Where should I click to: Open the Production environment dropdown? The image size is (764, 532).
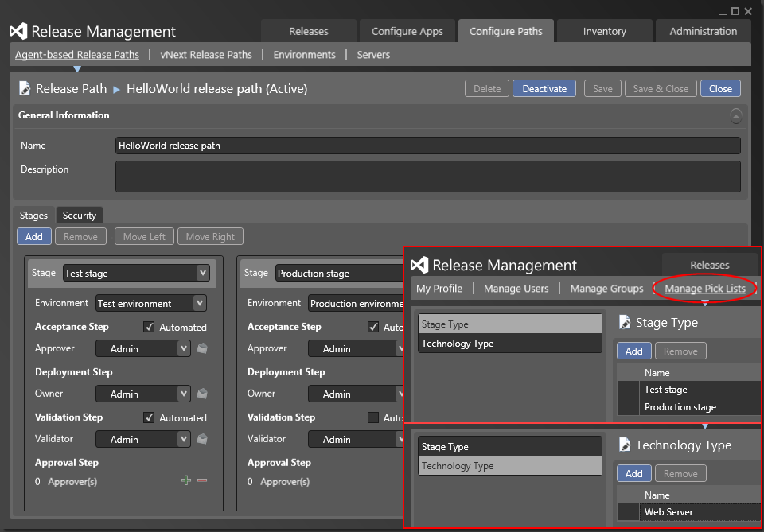[x=356, y=303]
